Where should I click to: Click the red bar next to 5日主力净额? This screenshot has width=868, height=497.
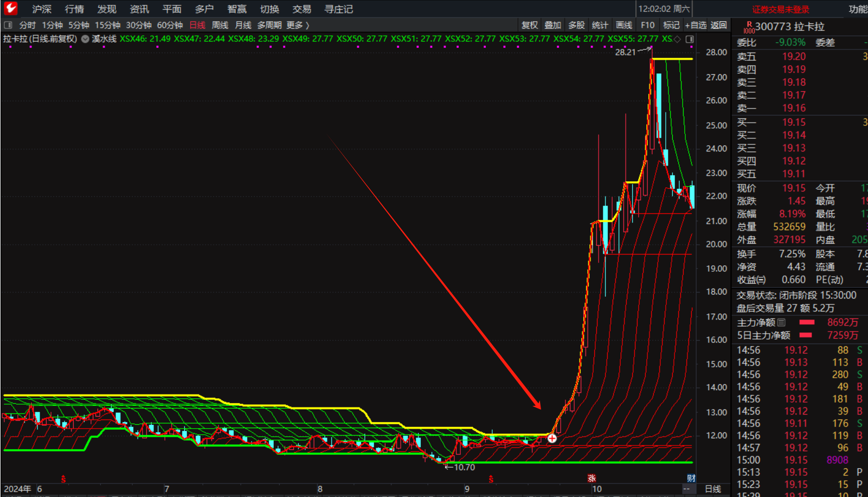(x=806, y=335)
